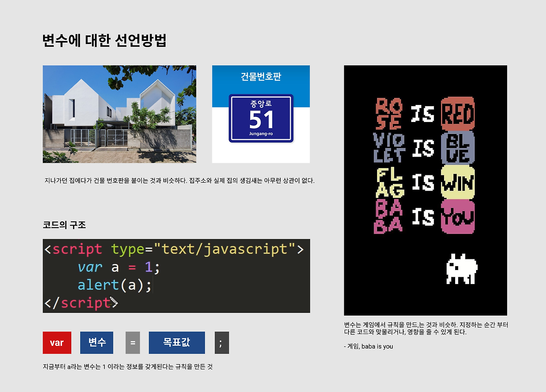Click the caption starting "변수는 게임에서 규칙을"
This screenshot has width=546, height=392.
tap(426, 328)
